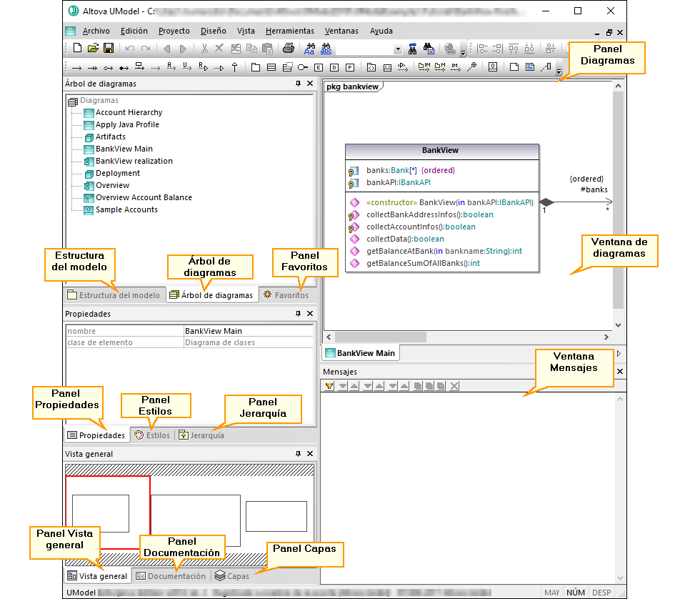Screen dimensions: 700x599
Task: Open the search combo box dropdown arrow
Action: coord(398,49)
